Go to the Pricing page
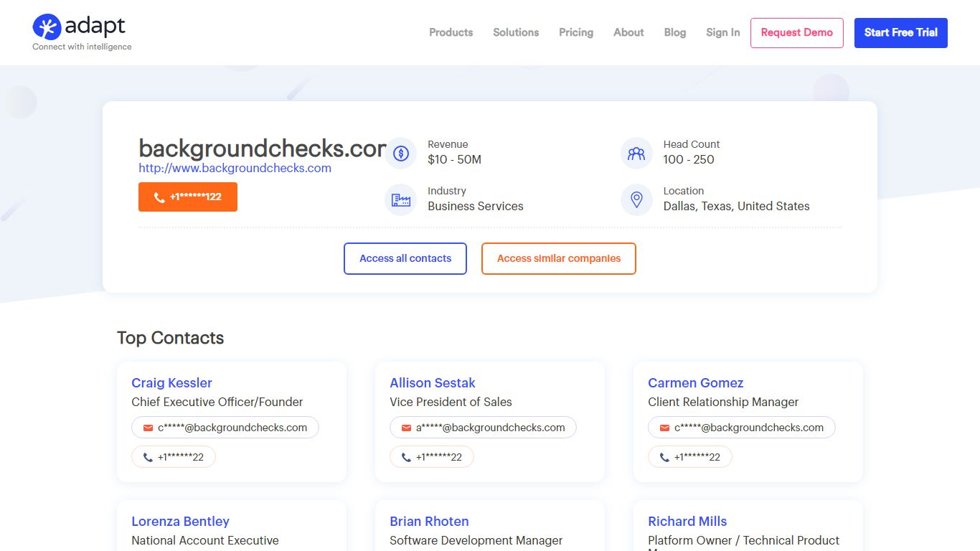Image resolution: width=980 pixels, height=551 pixels. pyautogui.click(x=576, y=32)
